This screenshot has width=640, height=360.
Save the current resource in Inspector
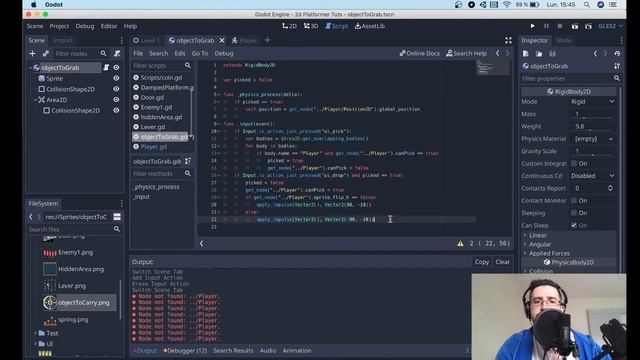(x=553, y=53)
